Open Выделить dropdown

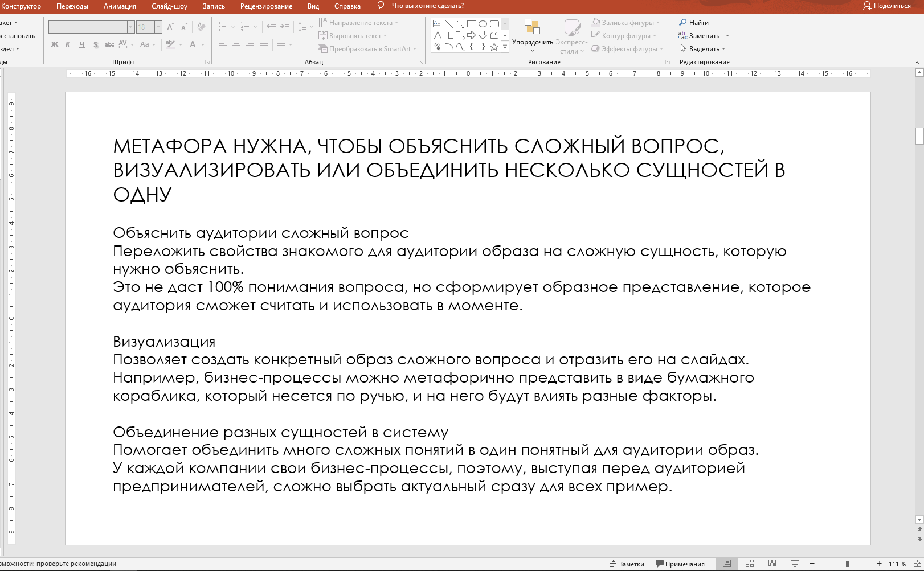pos(702,49)
